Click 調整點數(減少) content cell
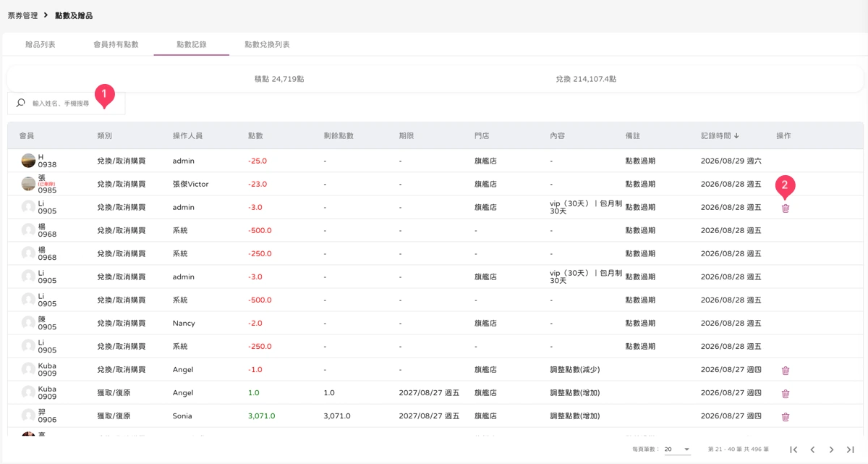This screenshot has width=868, height=464. point(574,369)
